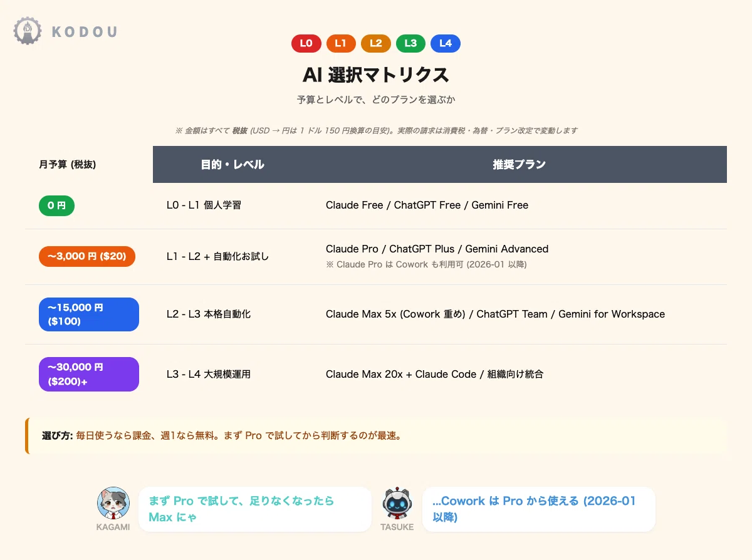Click the blue 〜15,000 円 ($100) badge
Screen dimensions: 752x560
point(89,314)
